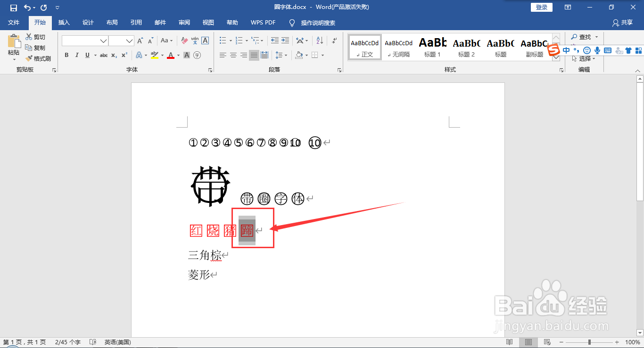Image resolution: width=644 pixels, height=348 pixels.
Task: Click the Copy (复制) button
Action: click(35, 48)
